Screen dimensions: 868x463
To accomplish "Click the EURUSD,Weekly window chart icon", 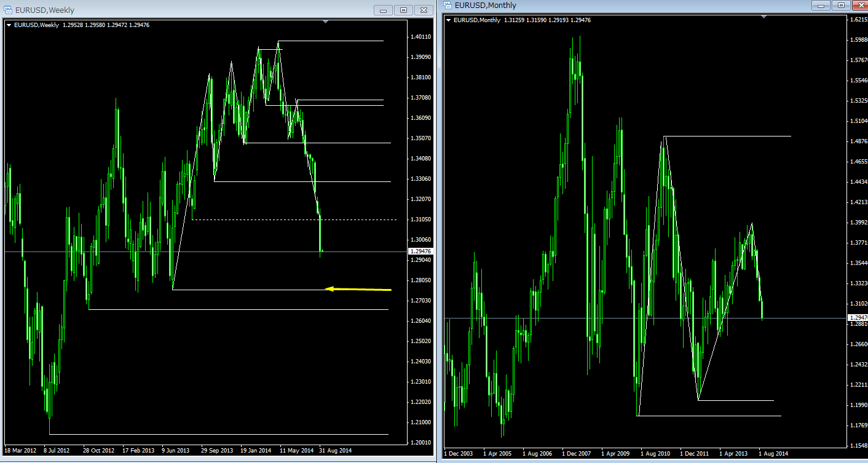I will click(x=9, y=10).
